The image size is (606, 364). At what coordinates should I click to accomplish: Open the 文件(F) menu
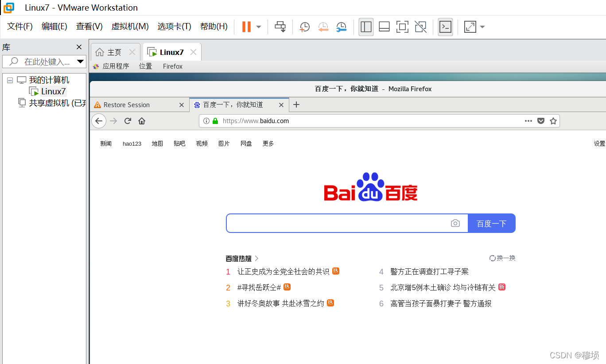(x=20, y=27)
